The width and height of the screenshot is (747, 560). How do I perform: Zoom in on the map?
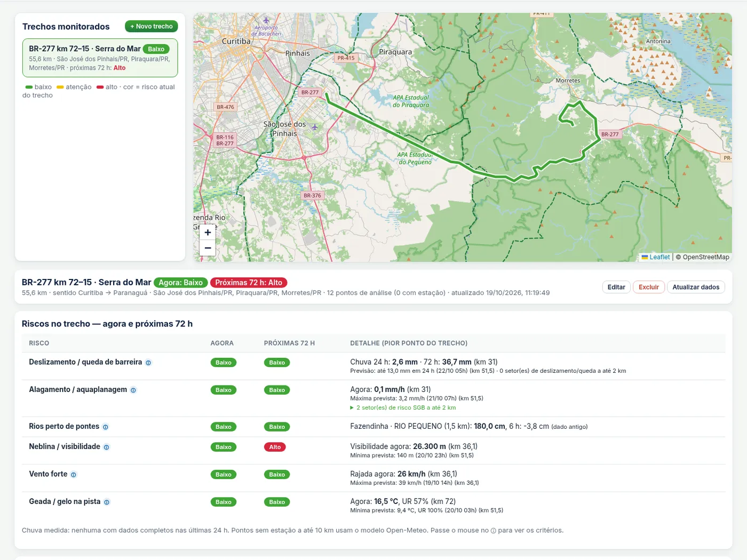[208, 233]
